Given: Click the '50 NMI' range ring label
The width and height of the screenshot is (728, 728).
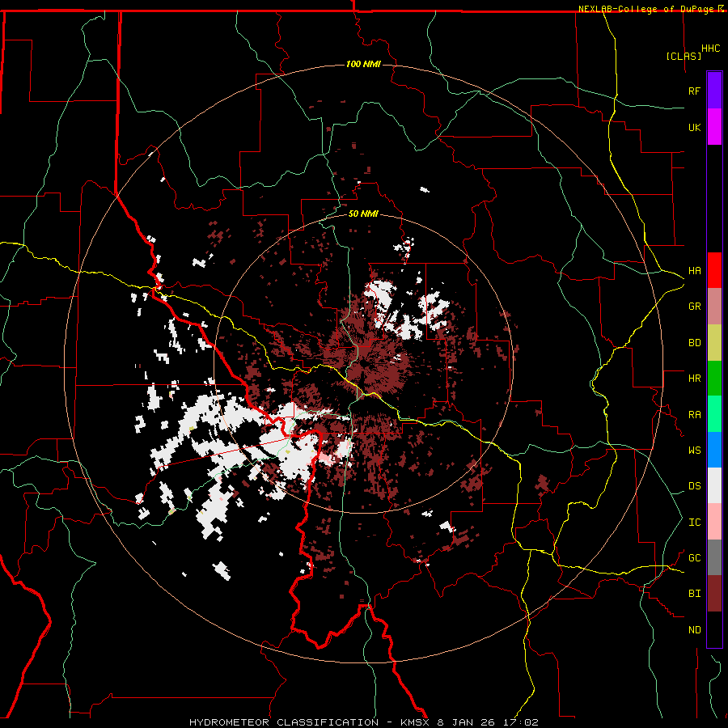Looking at the screenshot, I should (x=363, y=214).
